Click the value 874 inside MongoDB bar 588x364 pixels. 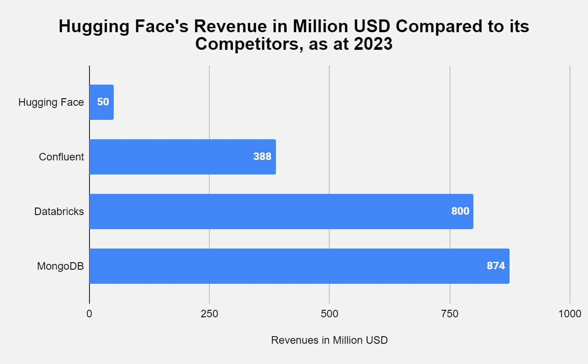[x=496, y=266]
